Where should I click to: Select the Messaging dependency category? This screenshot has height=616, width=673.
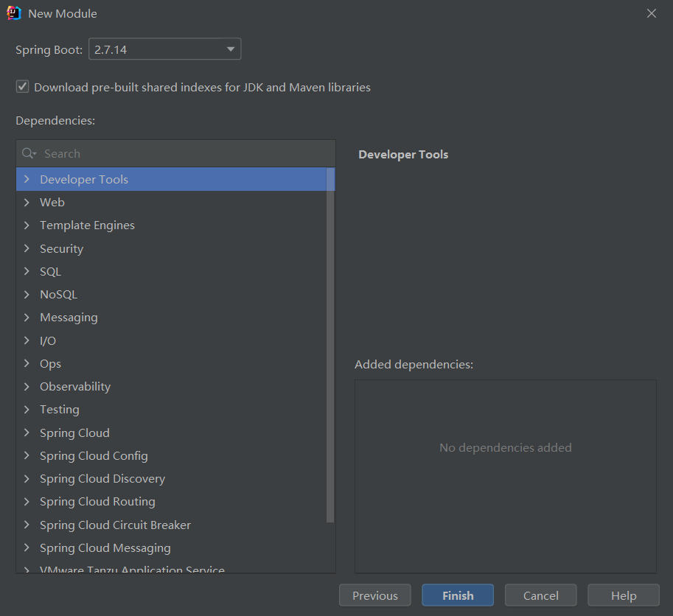[69, 318]
